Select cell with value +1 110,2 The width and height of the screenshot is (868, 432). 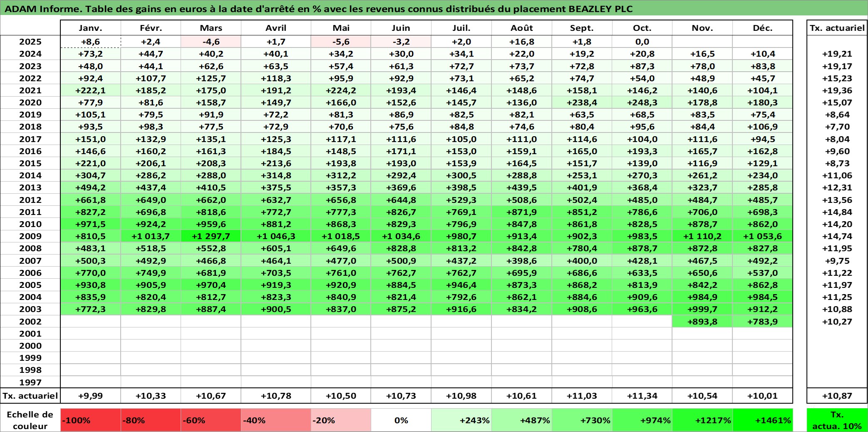click(702, 236)
